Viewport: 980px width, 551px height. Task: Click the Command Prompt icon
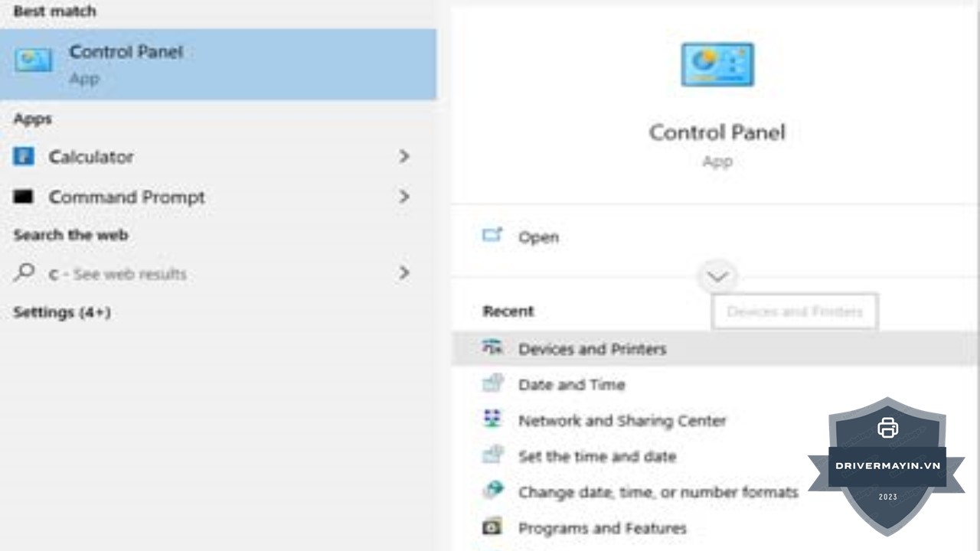(x=24, y=197)
